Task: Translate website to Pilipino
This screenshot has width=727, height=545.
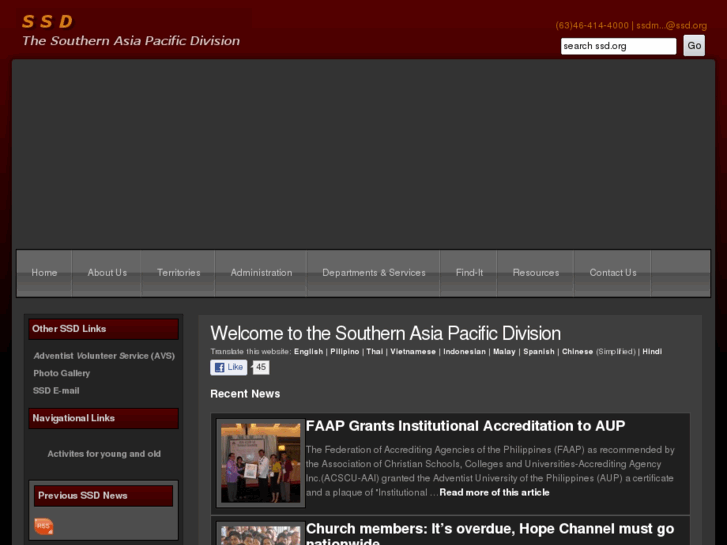Action: pyautogui.click(x=344, y=352)
